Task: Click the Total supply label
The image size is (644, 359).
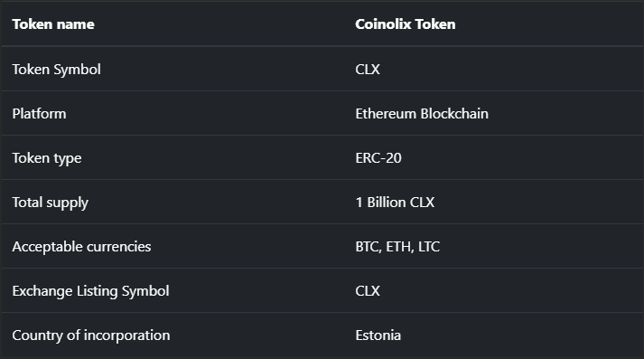Action: (x=50, y=203)
